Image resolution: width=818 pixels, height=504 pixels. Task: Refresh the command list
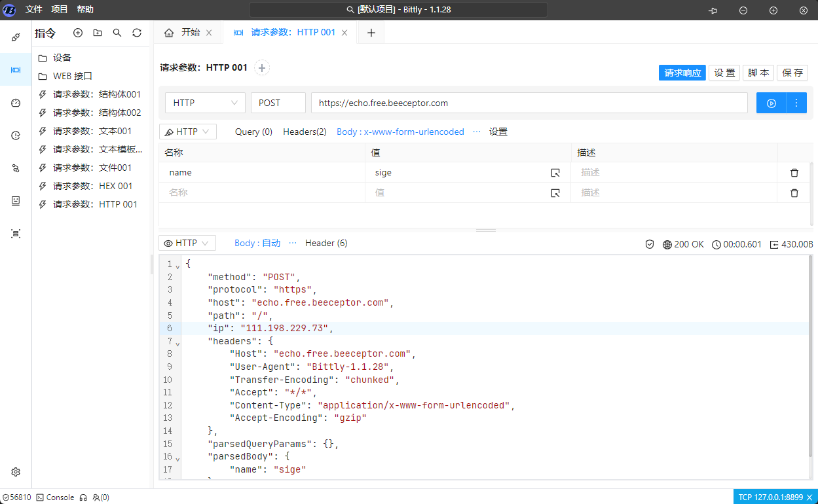coord(137,33)
